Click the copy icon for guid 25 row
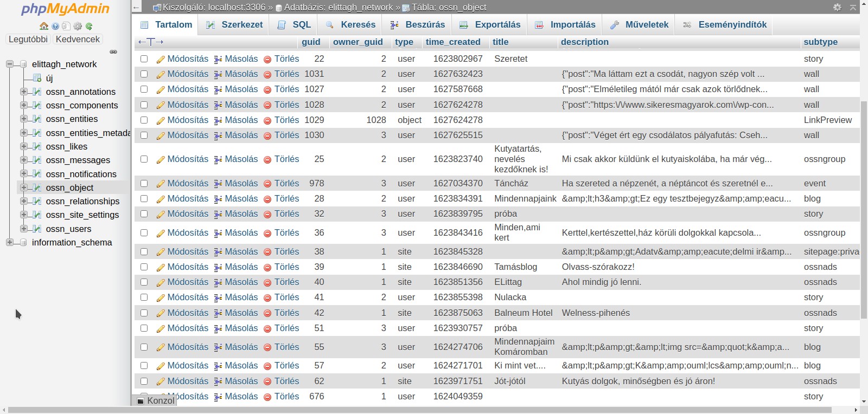868x414 pixels. 218,159
